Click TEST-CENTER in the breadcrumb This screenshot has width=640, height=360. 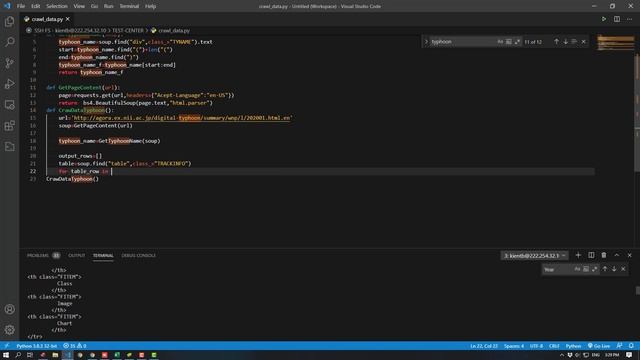tap(128, 31)
